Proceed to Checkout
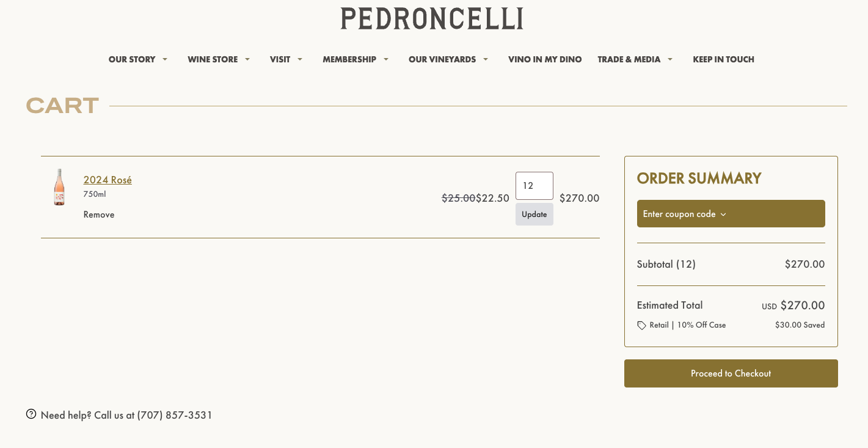The width and height of the screenshot is (868, 448). [x=731, y=373]
